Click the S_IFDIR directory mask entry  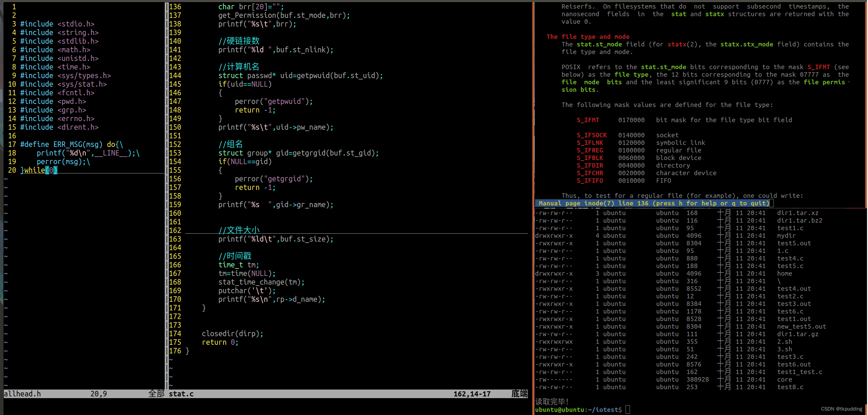coord(590,165)
